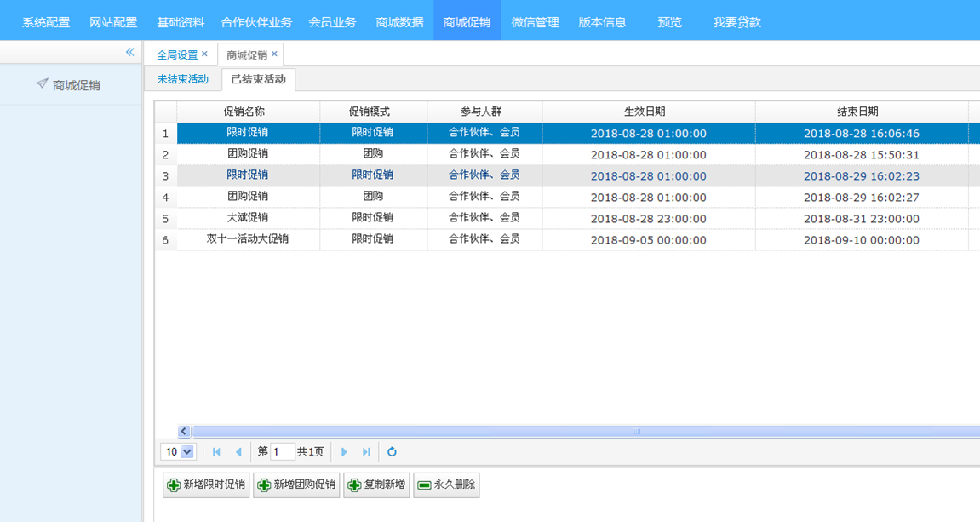The image size is (980, 522).
Task: Click the horizontal scrollbar thumb under the table
Action: click(636, 432)
